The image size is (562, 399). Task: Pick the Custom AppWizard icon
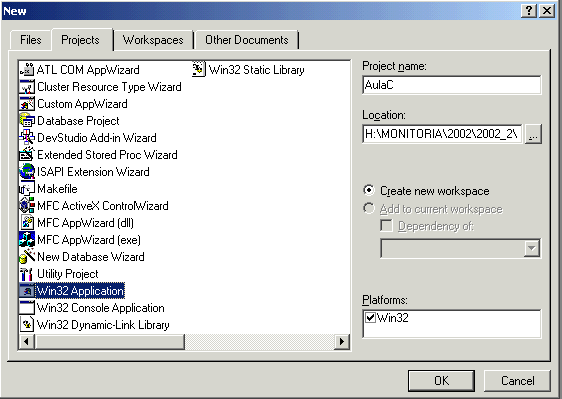pyautogui.click(x=27, y=104)
